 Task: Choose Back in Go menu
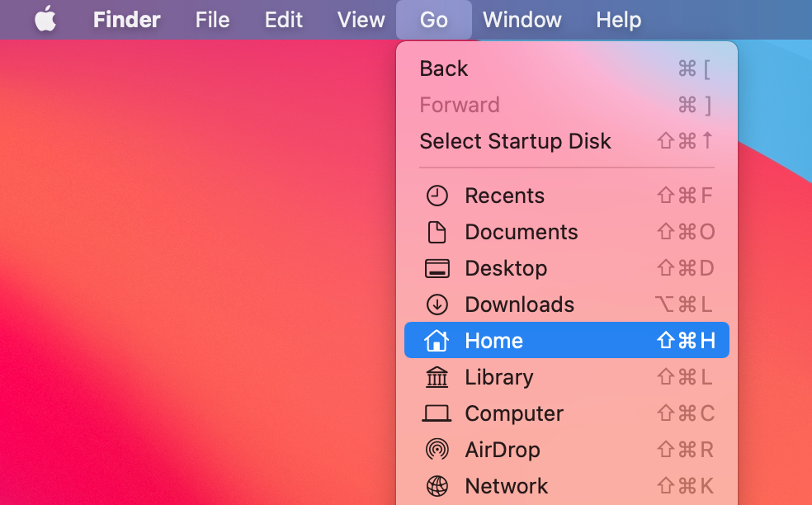[567, 68]
